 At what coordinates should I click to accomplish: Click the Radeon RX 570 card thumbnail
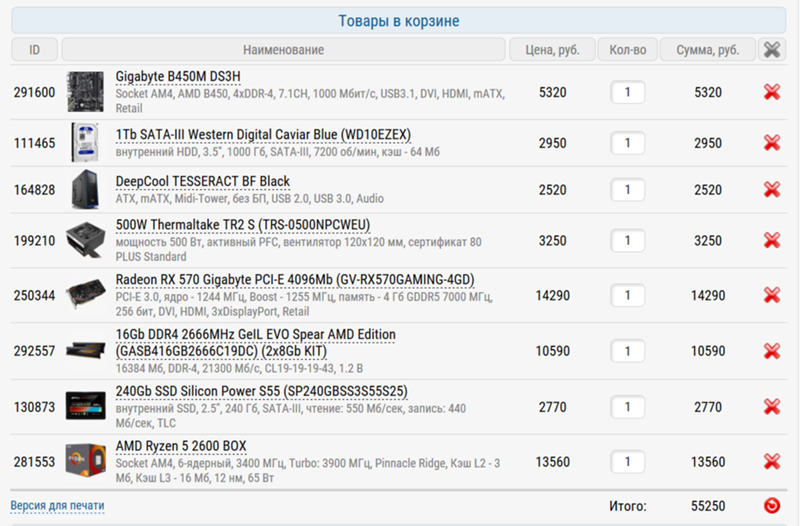tap(85, 293)
